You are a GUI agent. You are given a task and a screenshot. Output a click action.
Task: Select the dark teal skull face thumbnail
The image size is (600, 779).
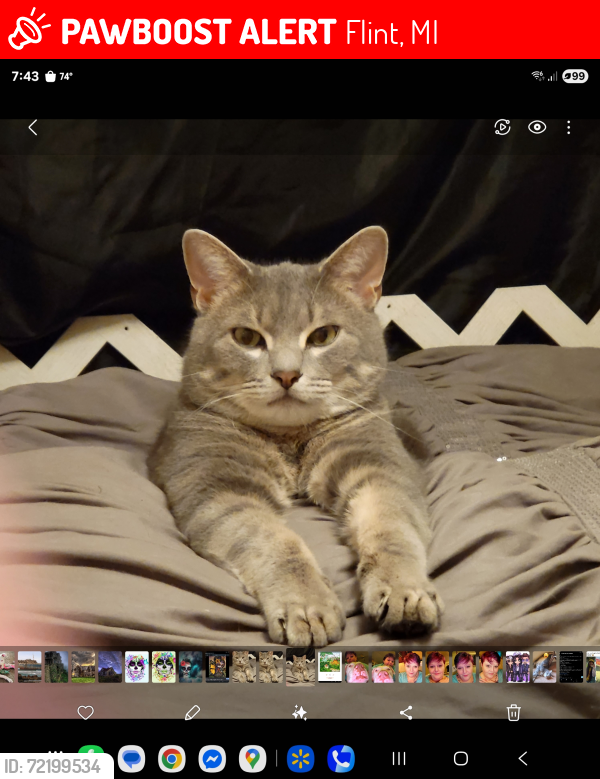tap(190, 667)
